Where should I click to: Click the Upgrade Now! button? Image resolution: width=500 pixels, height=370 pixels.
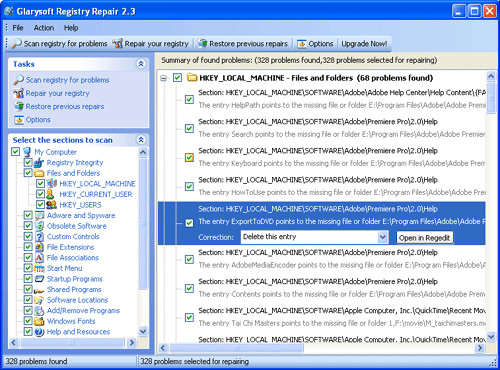point(364,44)
